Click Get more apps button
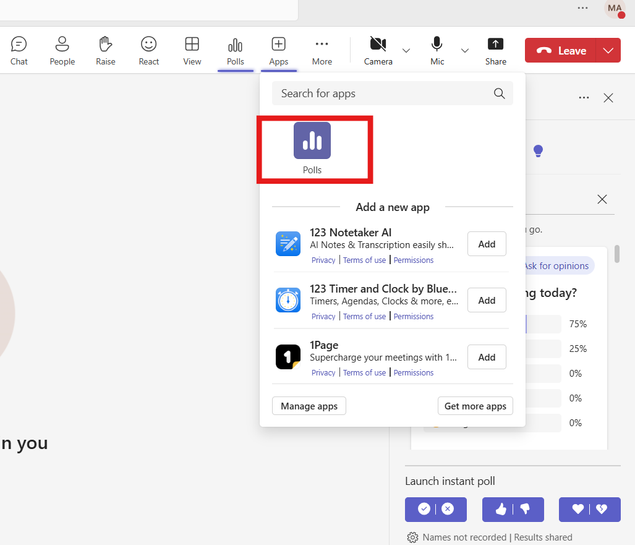 click(x=475, y=406)
